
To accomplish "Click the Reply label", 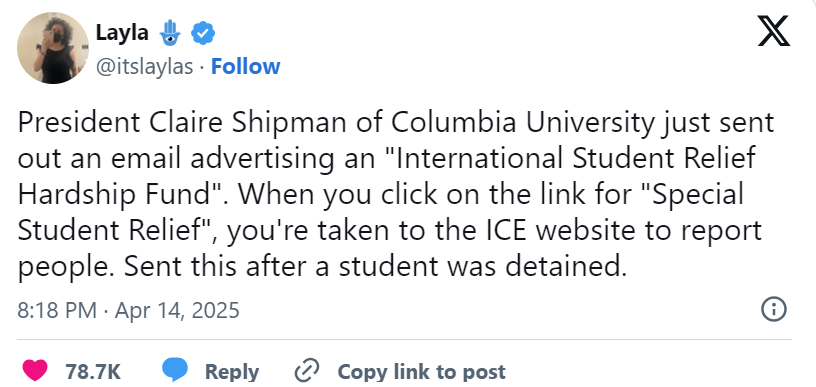I will [232, 371].
